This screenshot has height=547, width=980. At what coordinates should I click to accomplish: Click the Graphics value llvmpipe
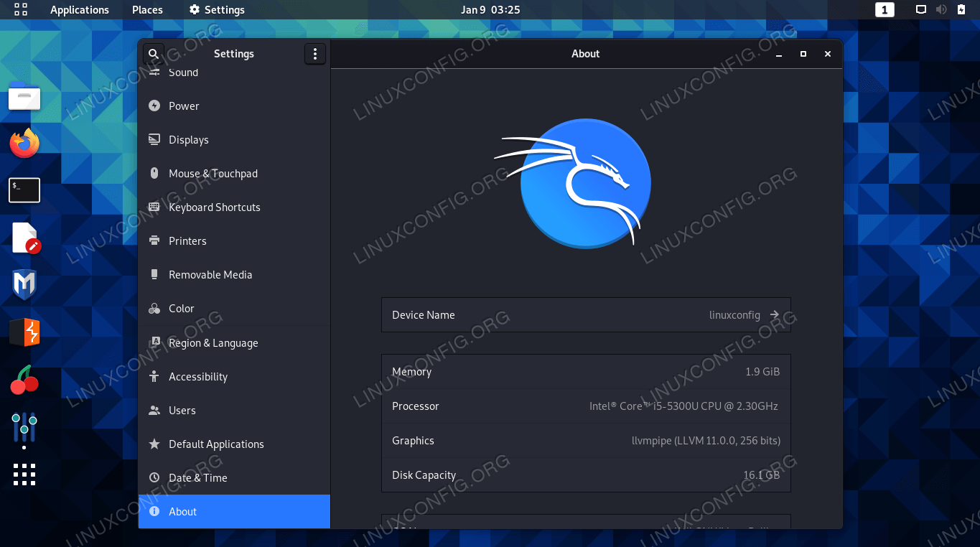coord(706,441)
